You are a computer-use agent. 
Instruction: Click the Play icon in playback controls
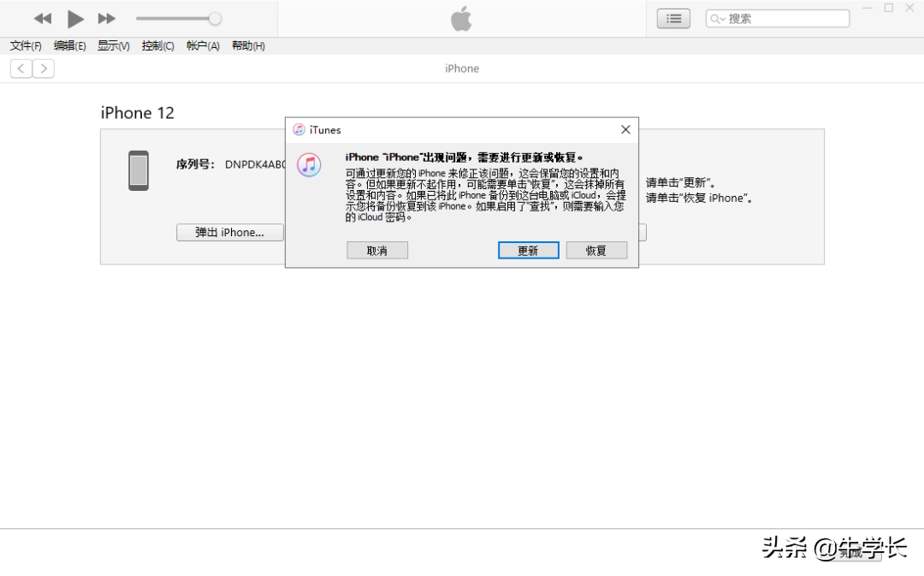(74, 18)
